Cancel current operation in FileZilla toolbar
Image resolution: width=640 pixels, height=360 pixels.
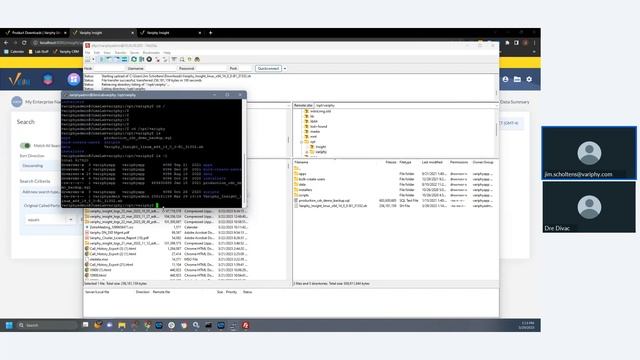pos(149,60)
